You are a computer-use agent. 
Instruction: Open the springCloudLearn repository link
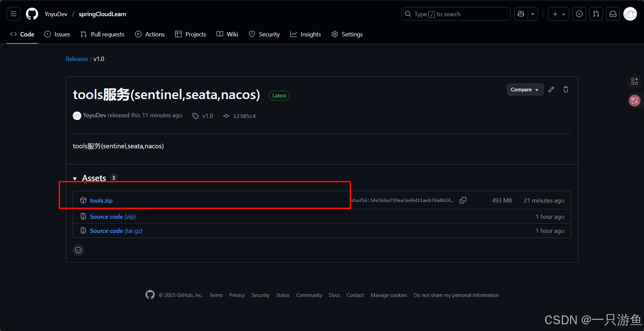[x=103, y=14]
